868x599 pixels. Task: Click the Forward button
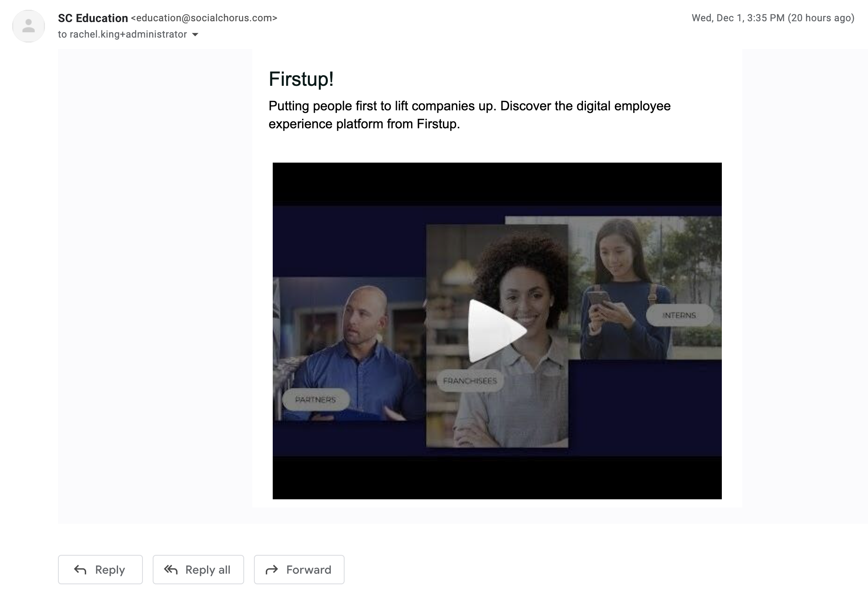click(x=299, y=570)
